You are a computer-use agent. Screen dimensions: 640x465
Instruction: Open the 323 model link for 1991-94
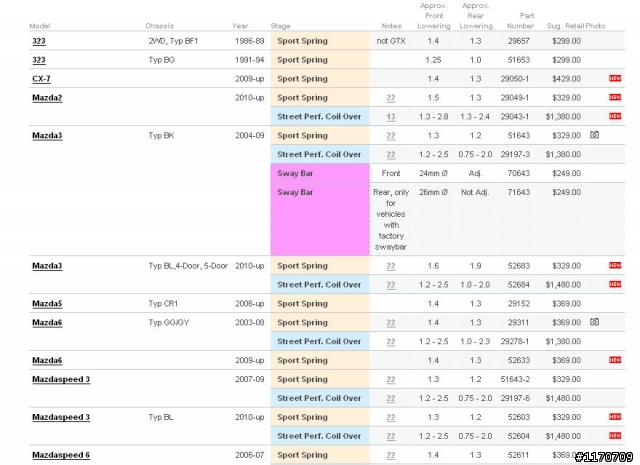tap(39, 60)
